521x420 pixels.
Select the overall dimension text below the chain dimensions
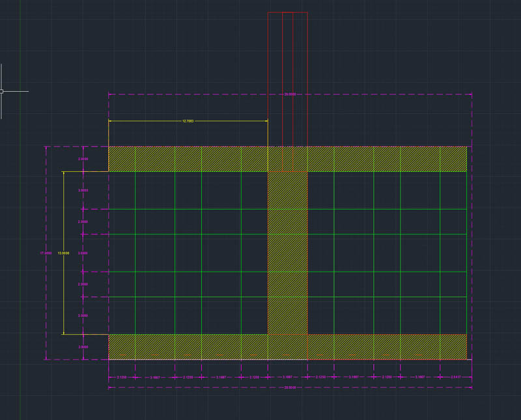pos(290,387)
